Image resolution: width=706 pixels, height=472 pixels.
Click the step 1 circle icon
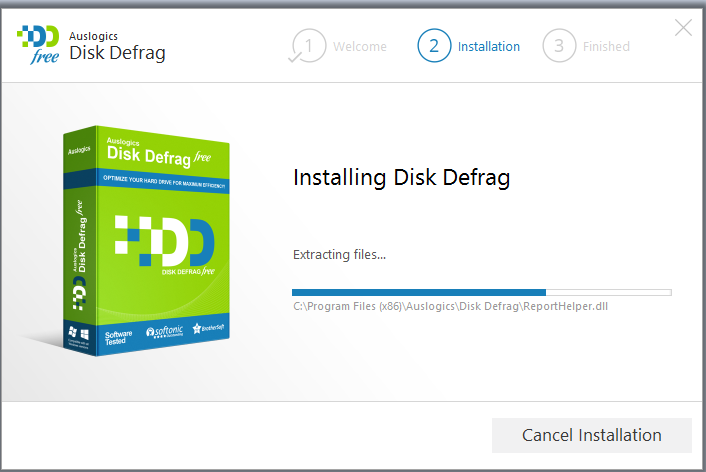309,46
